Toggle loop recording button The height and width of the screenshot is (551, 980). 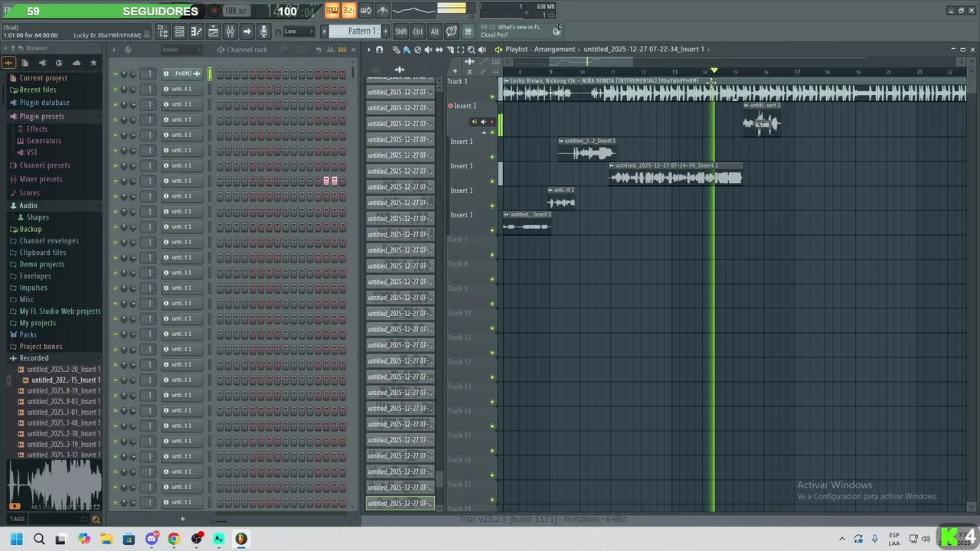click(366, 10)
